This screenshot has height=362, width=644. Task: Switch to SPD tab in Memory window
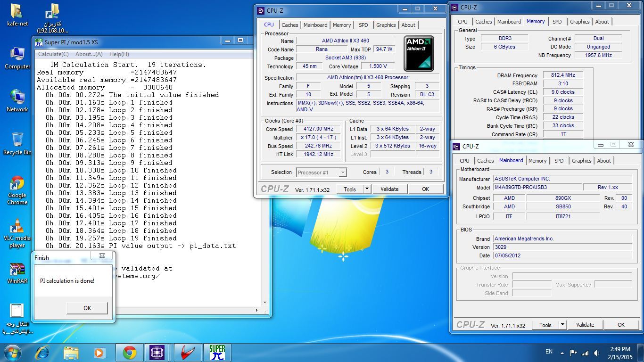557,22
